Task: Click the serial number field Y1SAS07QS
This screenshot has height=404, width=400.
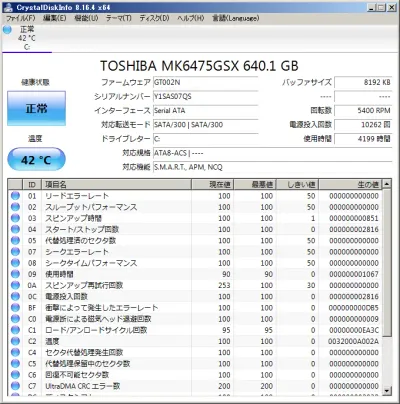Action: (x=205, y=97)
